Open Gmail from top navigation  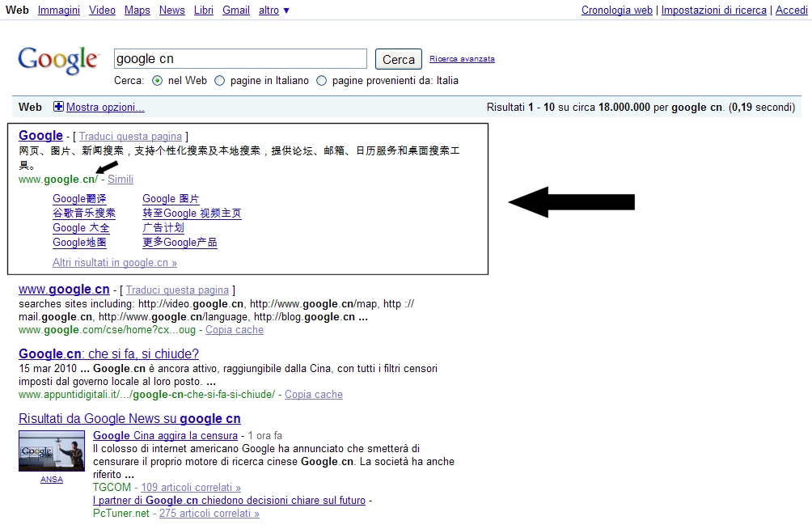[x=236, y=11]
